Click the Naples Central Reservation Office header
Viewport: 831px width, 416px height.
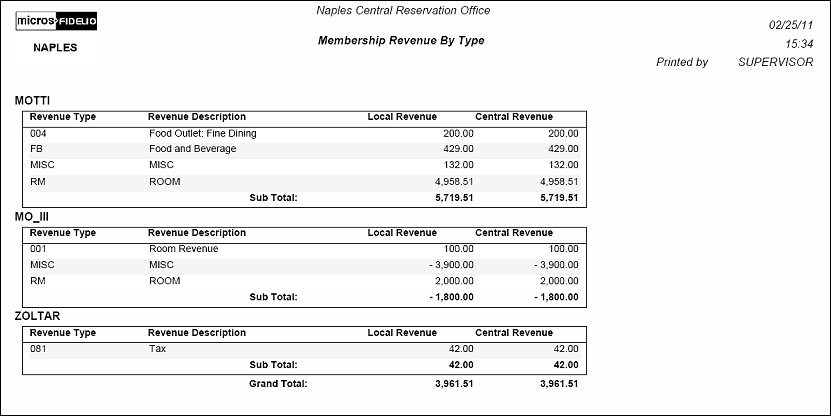coord(402,10)
